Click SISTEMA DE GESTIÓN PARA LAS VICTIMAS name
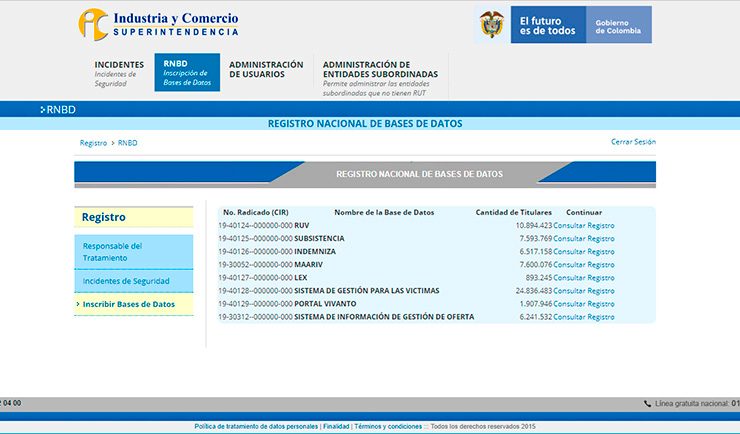Viewport: 740px width, 434px height. tap(367, 291)
